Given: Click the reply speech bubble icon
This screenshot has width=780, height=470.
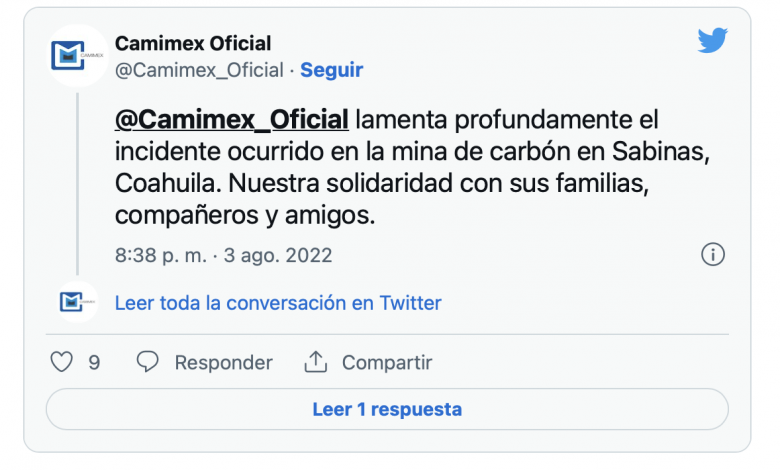Looking at the screenshot, I should point(148,362).
